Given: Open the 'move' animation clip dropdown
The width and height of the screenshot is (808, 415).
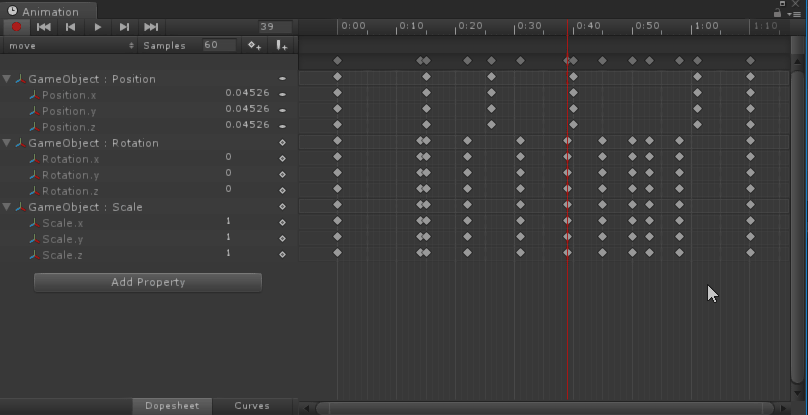Looking at the screenshot, I should click(x=71, y=45).
